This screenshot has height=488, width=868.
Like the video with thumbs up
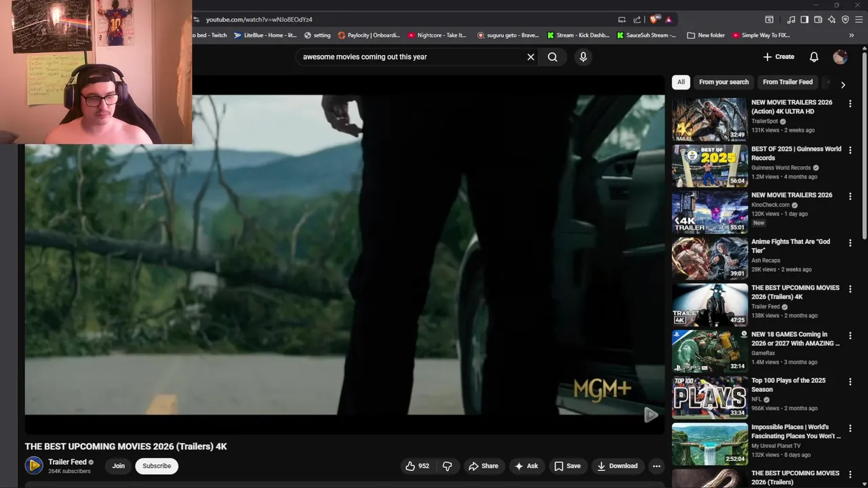[417, 466]
